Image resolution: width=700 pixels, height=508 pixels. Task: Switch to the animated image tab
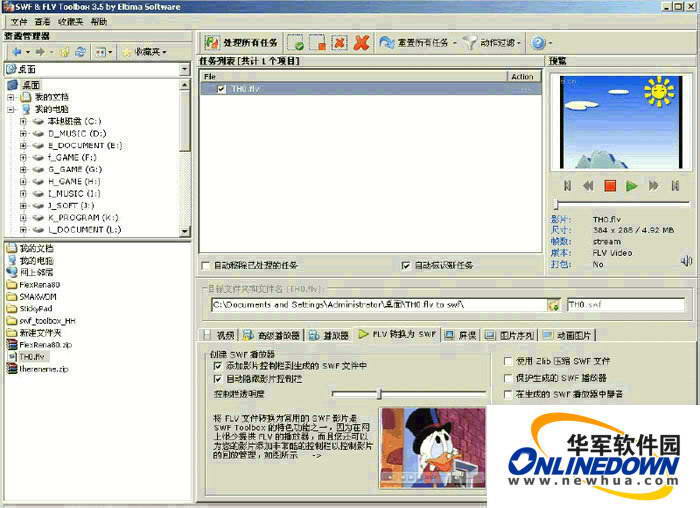567,335
